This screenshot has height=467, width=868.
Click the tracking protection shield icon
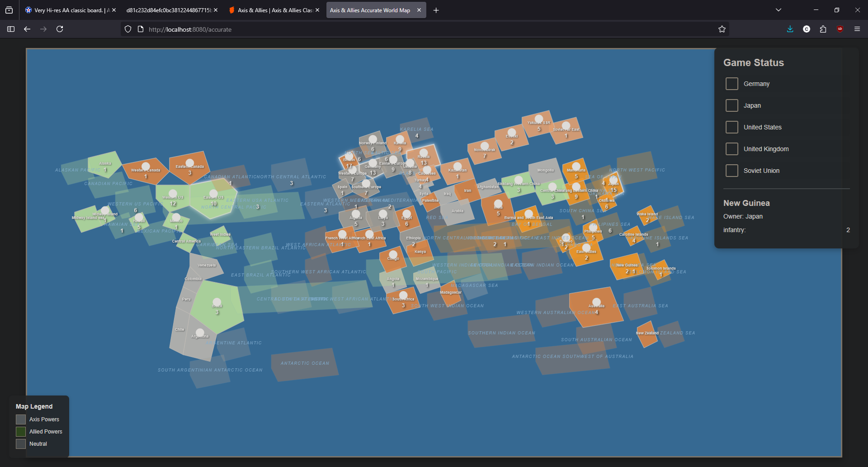(x=128, y=29)
